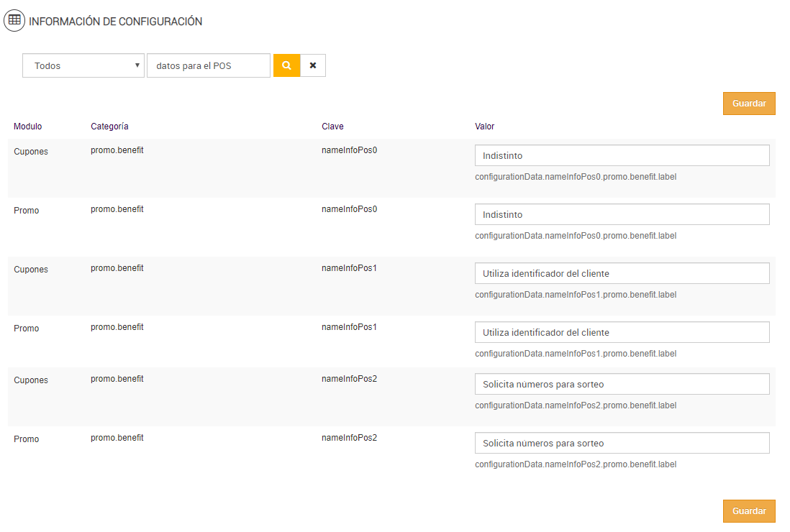Click the Categoría column header
This screenshot has height=532, width=790.
(x=109, y=127)
